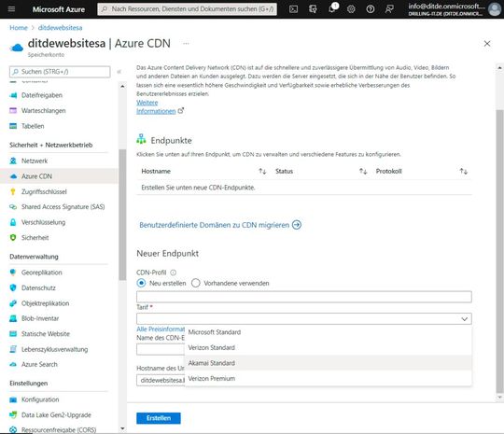Focus the sidebar Suchen filter box

coord(60,72)
